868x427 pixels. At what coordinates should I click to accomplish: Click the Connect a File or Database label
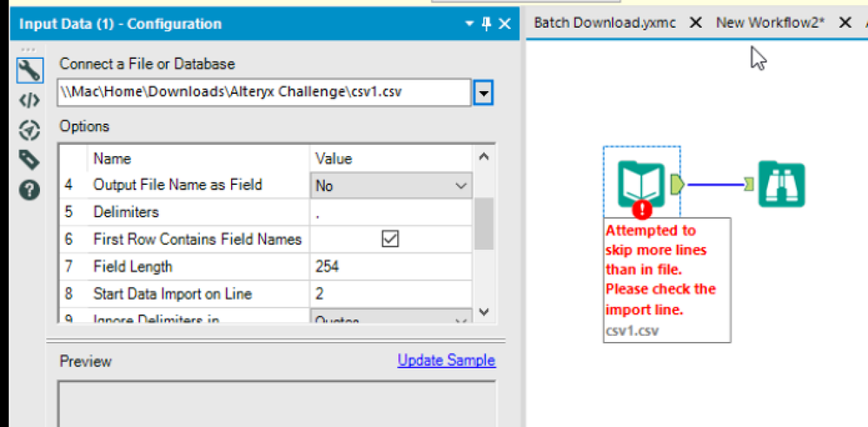coord(147,64)
